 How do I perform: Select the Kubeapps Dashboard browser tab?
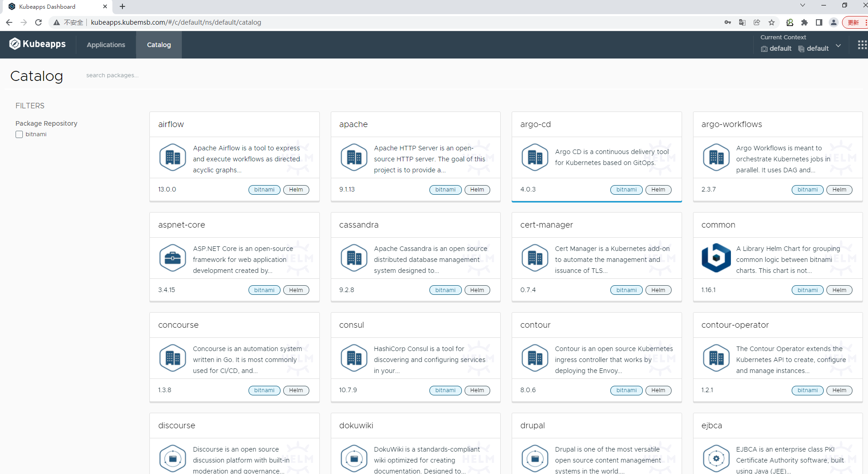[x=57, y=6]
